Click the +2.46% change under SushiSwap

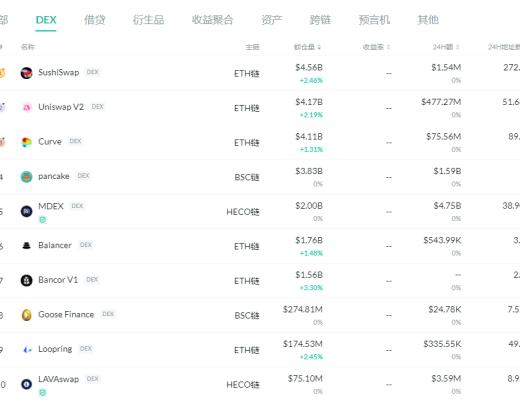311,80
